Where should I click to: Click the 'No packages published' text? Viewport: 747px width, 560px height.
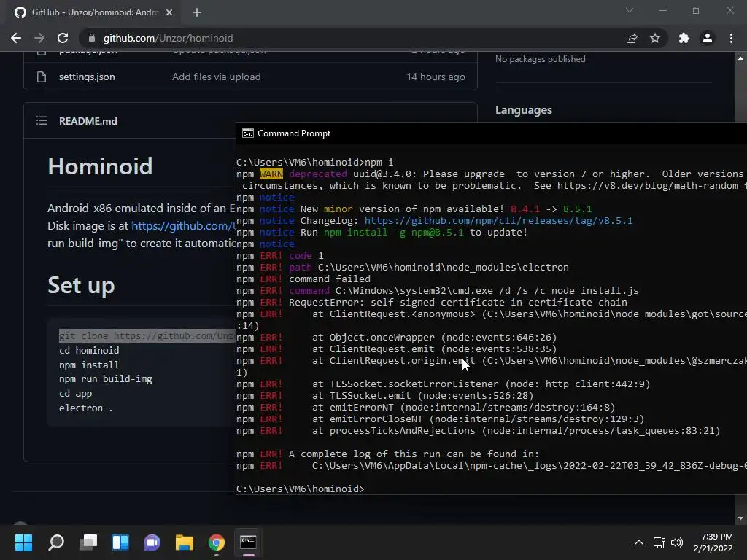[541, 59]
